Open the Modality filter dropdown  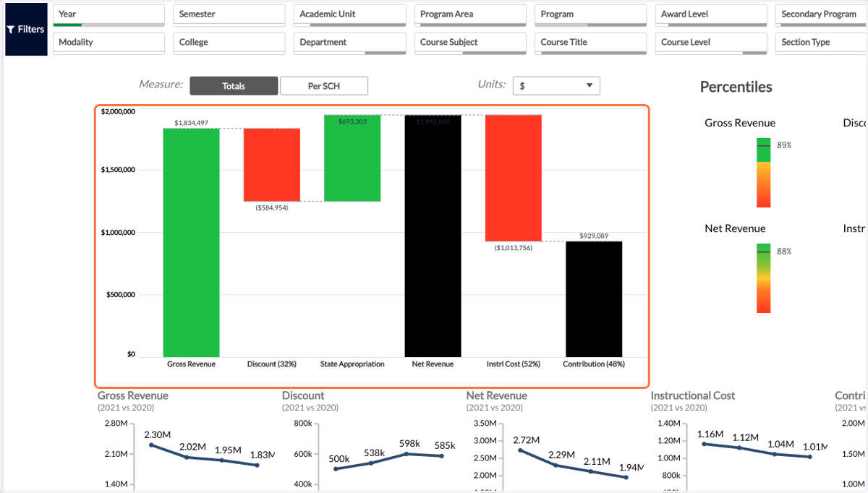tap(109, 43)
